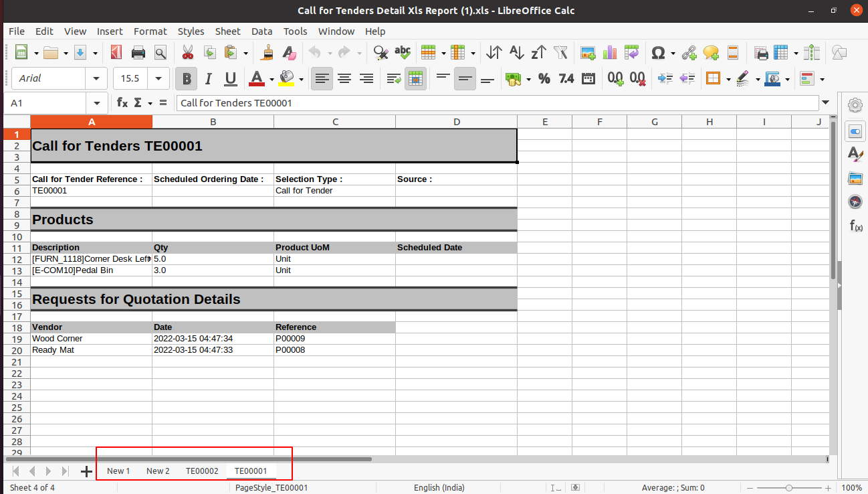This screenshot has height=494, width=868.
Task: Click Insert Pivot Table icon
Action: click(x=631, y=53)
